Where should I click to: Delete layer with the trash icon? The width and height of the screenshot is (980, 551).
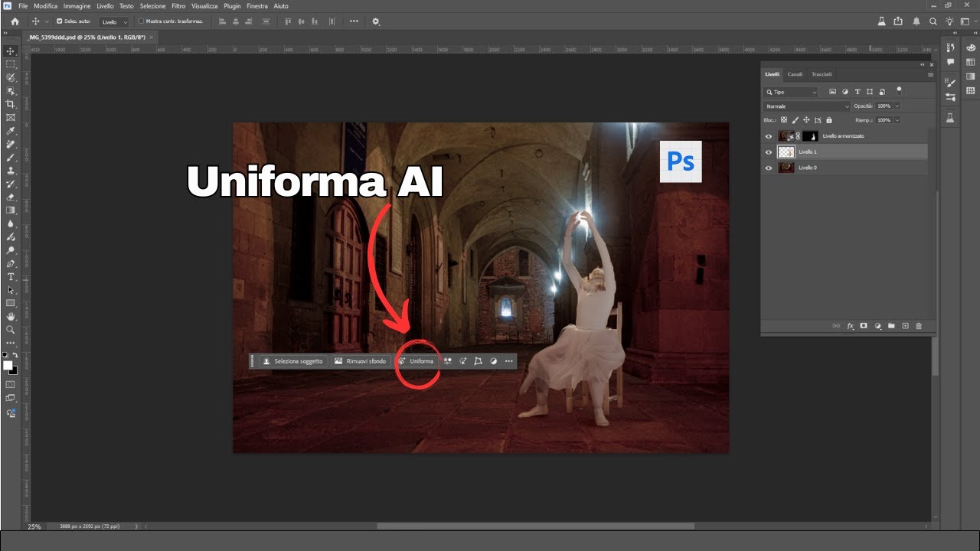pyautogui.click(x=919, y=326)
